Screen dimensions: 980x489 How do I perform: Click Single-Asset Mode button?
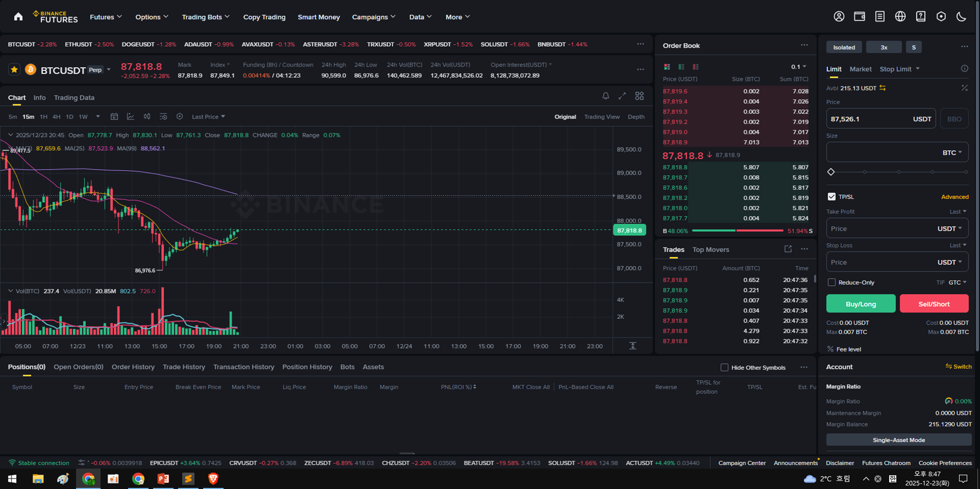(x=899, y=440)
